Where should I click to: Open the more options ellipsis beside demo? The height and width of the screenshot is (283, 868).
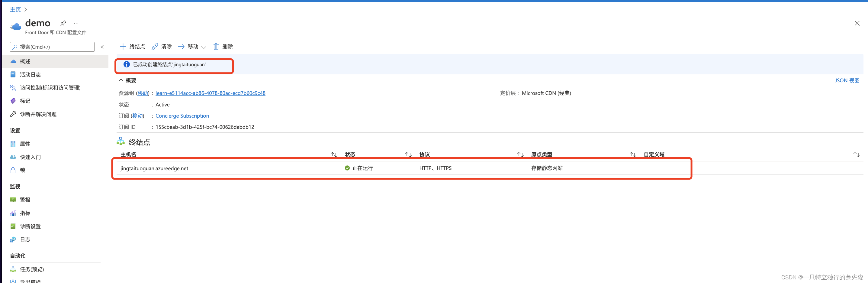tap(76, 23)
